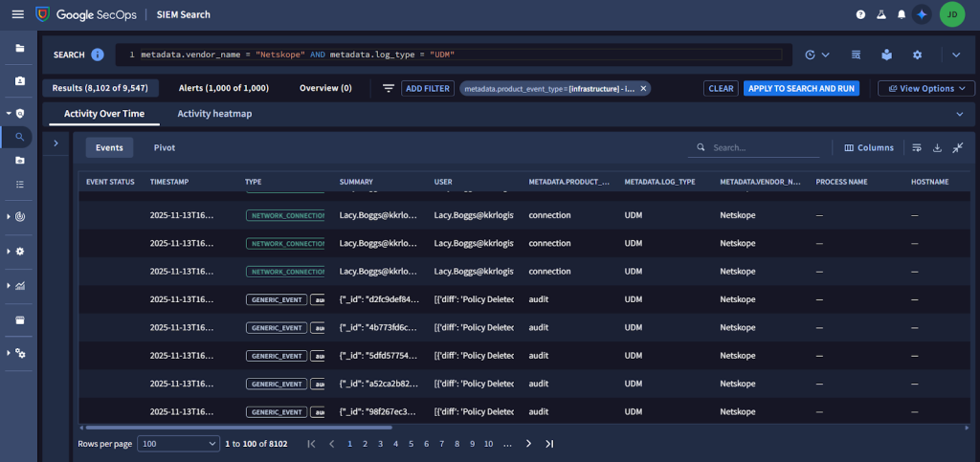Select the Activity heatmap tab
The height and width of the screenshot is (462, 980).
(214, 114)
